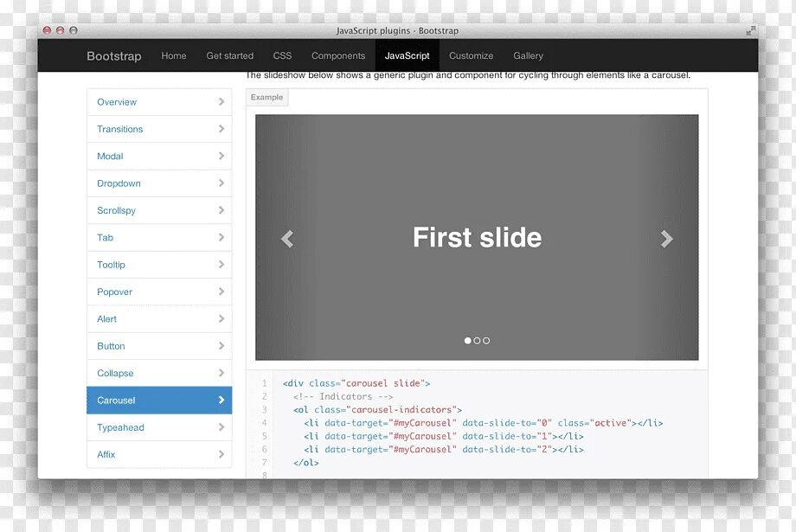Click chevron next to Collapse
The height and width of the screenshot is (532, 796).
[x=221, y=373]
